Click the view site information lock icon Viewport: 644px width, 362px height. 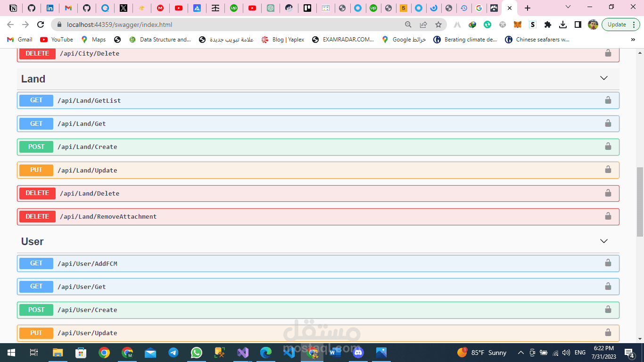tap(59, 25)
